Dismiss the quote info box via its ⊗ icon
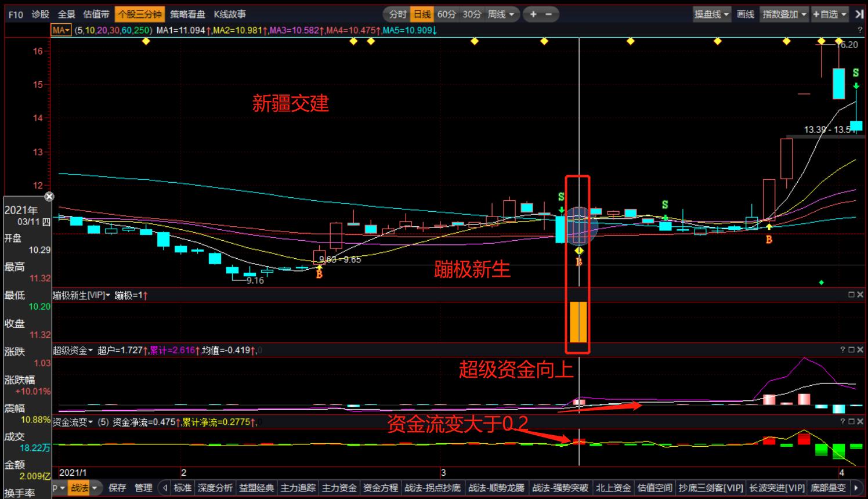 (x=49, y=196)
